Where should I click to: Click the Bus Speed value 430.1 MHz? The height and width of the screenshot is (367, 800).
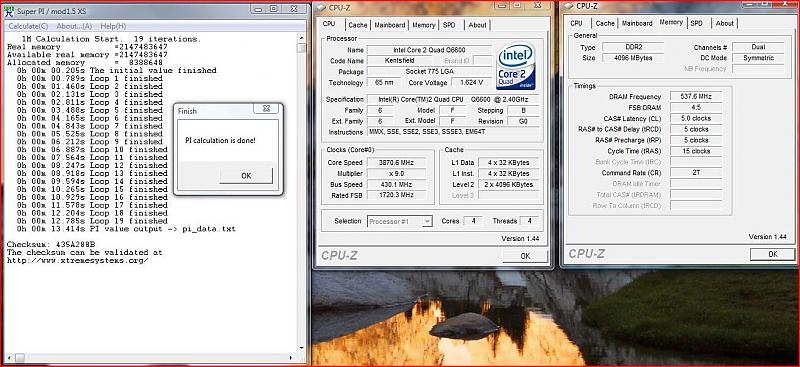(x=397, y=185)
